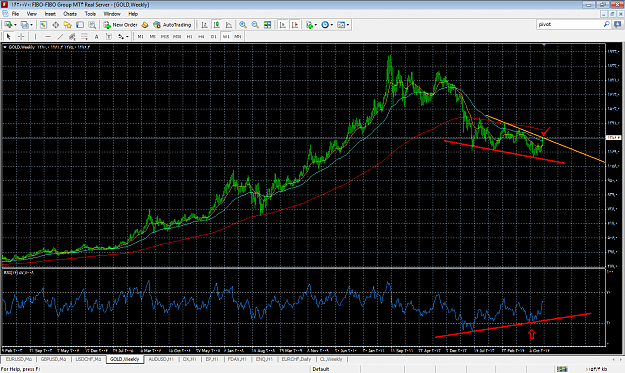Switch to the USDCHF,Mo chart tab

click(x=88, y=359)
